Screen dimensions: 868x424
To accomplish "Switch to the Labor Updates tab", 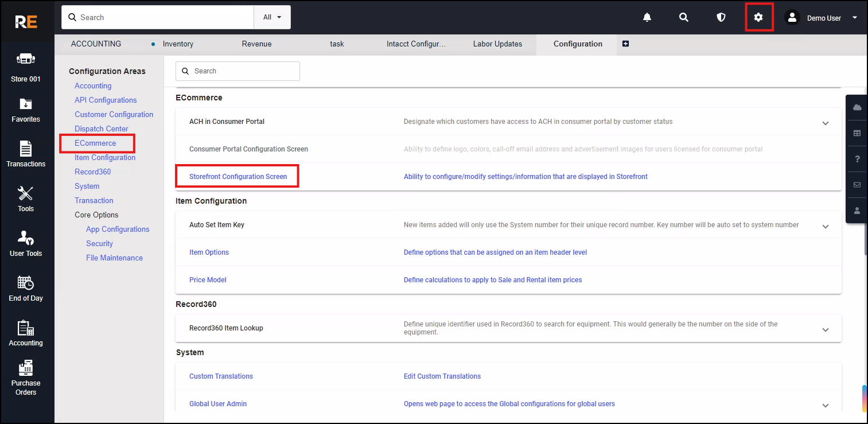I will pyautogui.click(x=497, y=44).
